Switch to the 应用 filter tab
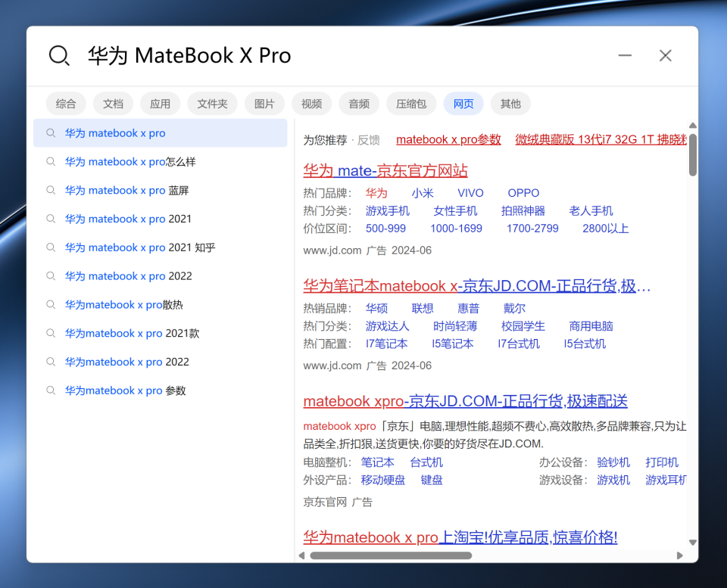This screenshot has width=727, height=588. point(160,104)
